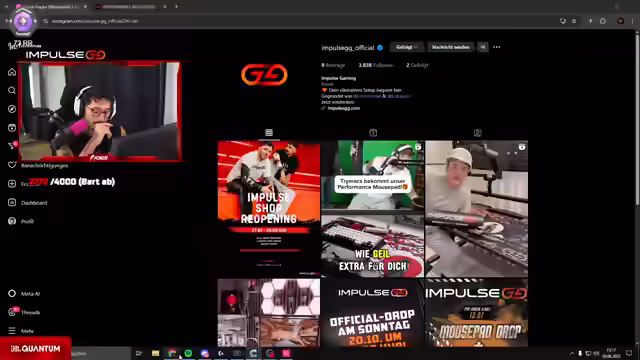Open Meta AI from the sidebar
This screenshot has height=360, width=640.
pos(24,293)
